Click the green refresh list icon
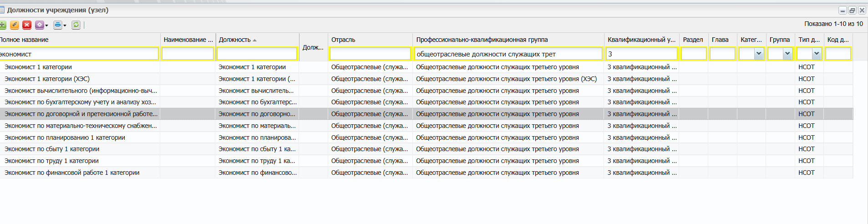868x224 pixels. coord(76,25)
